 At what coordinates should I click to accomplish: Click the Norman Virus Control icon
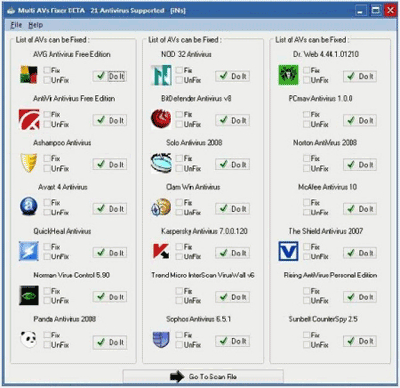(x=29, y=295)
